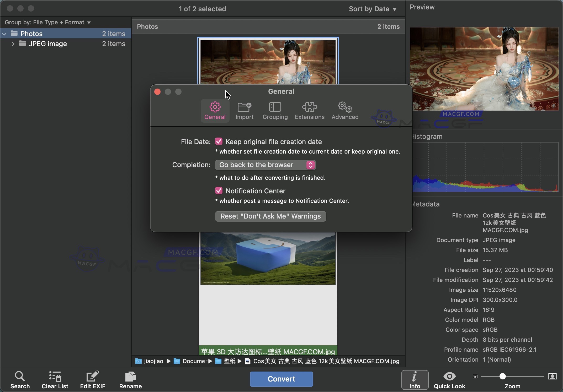Disable Notification Center messages
The height and width of the screenshot is (392, 563).
pos(219,190)
